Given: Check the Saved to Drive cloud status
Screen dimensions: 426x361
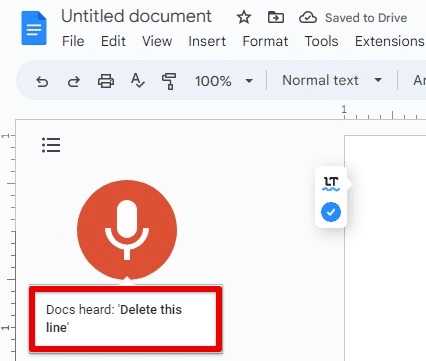Looking at the screenshot, I should coord(308,17).
